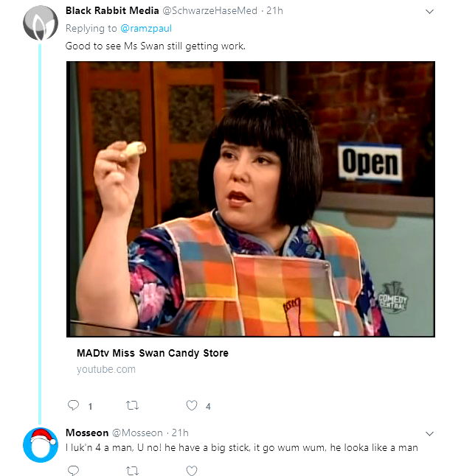Screen dimensions: 461x476
Task: Open Black Rabbit Media display name
Action: pos(112,10)
